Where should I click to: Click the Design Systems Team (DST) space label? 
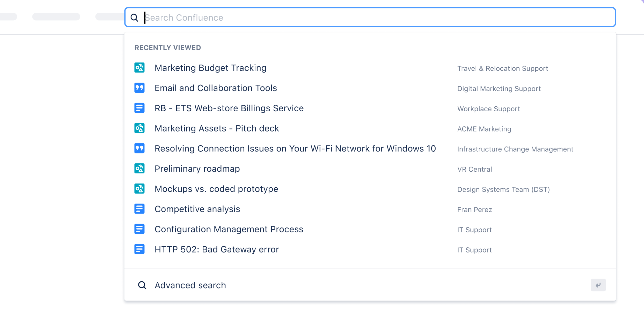point(503,189)
